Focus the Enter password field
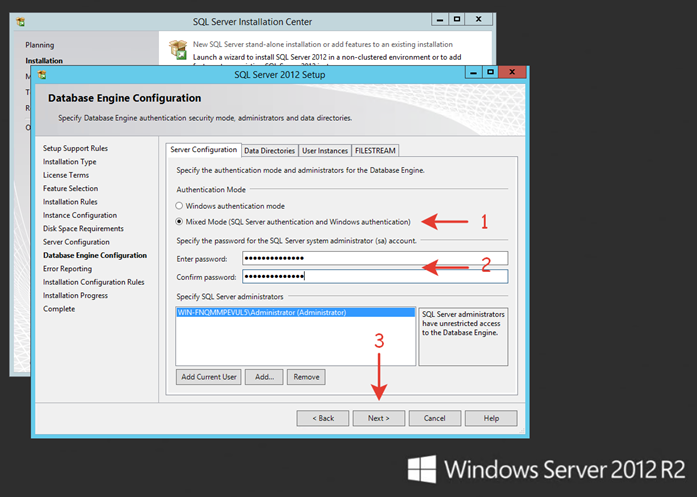 click(375, 258)
